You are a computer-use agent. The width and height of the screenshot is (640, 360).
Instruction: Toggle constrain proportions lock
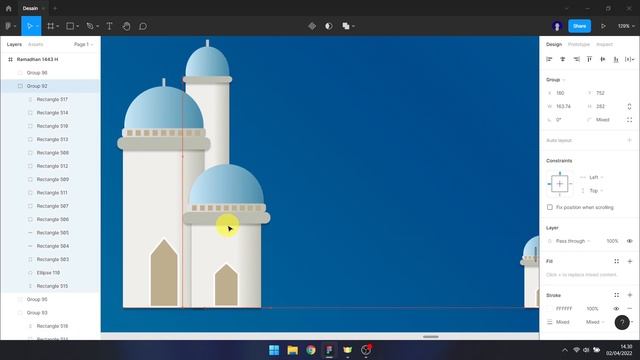point(629,106)
